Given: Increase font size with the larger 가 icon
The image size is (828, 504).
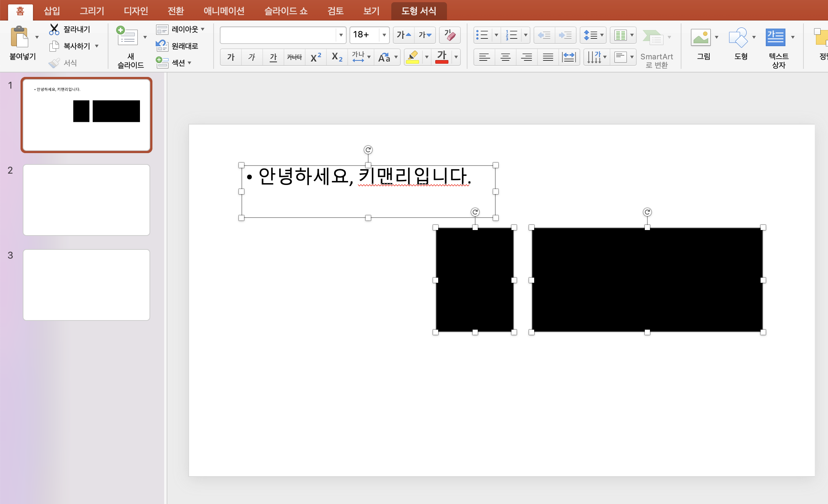Looking at the screenshot, I should point(403,35).
